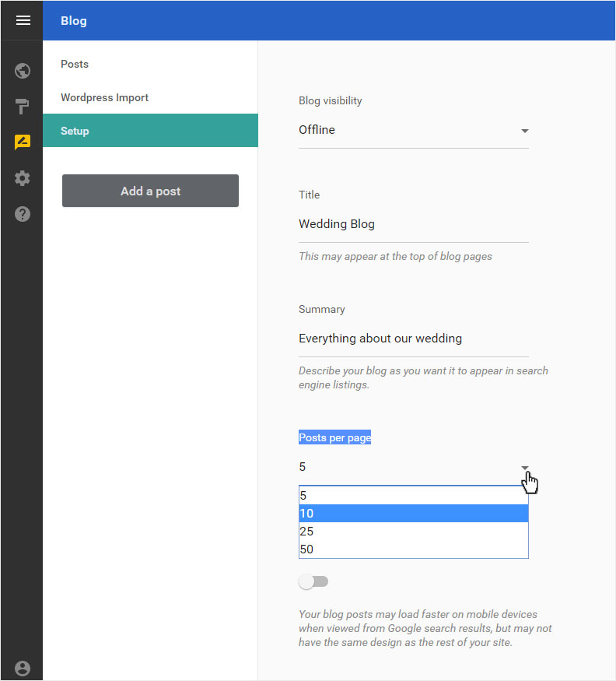Viewport: 616px width, 681px height.
Task: Go to Wordpress Import
Action: 104,97
